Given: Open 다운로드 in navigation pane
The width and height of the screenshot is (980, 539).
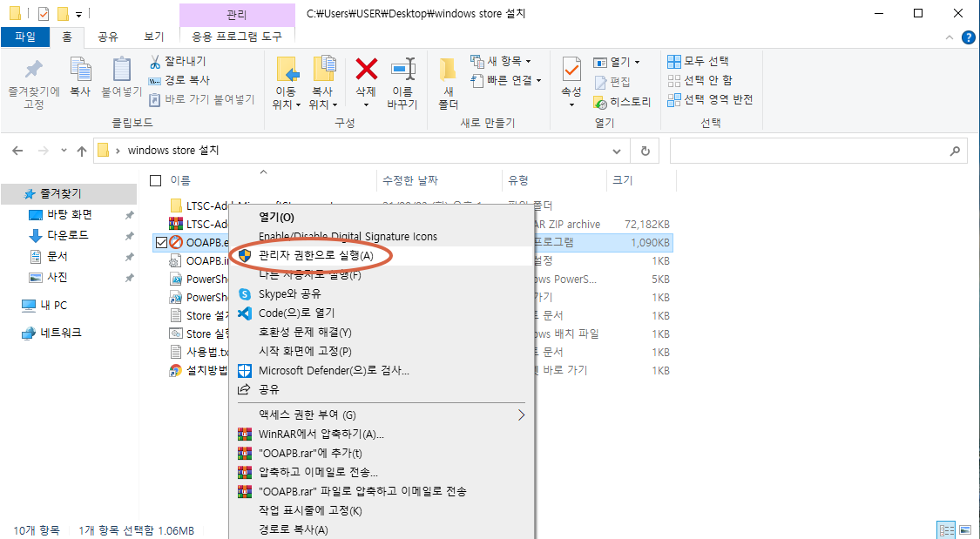Looking at the screenshot, I should pyautogui.click(x=67, y=235).
